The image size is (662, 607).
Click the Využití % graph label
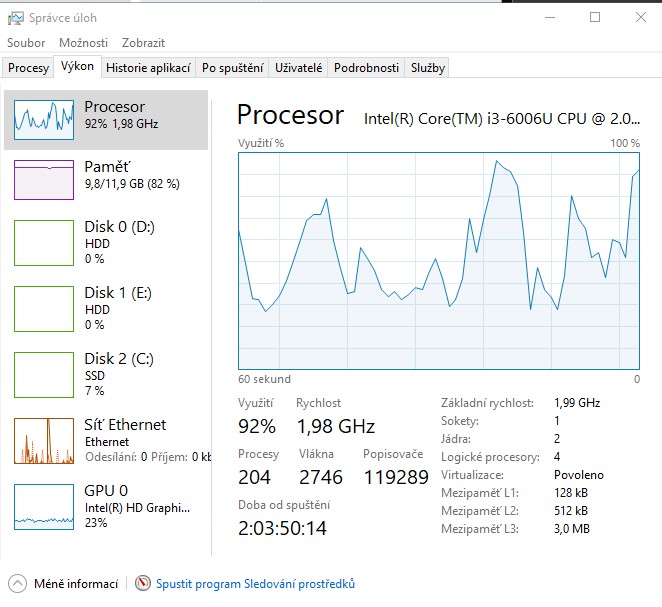click(x=261, y=143)
